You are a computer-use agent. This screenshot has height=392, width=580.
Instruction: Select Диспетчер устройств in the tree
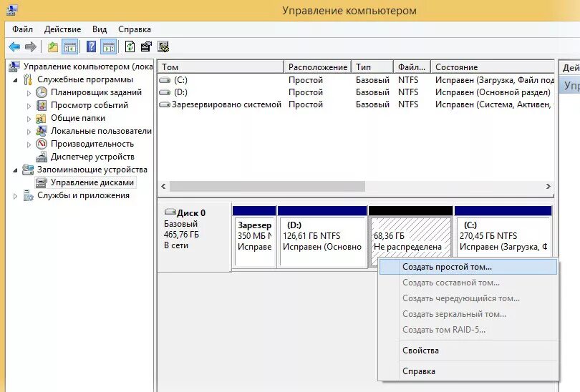coord(92,157)
